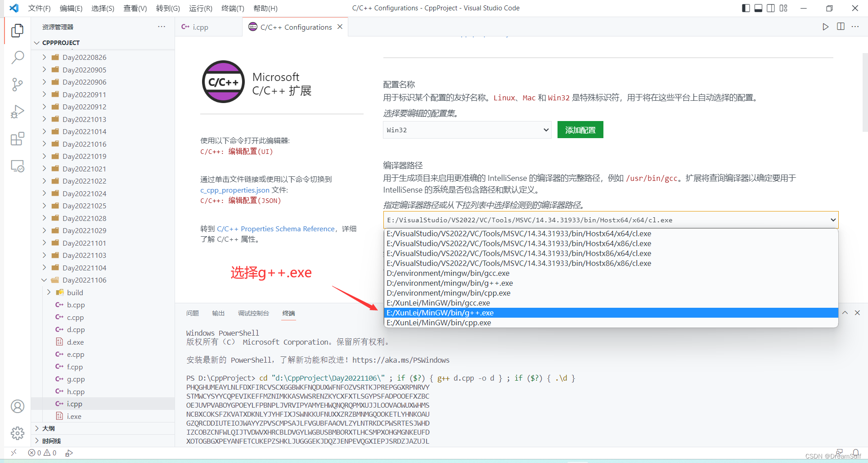The width and height of the screenshot is (868, 463).
Task: Open the i.exe file
Action: click(74, 416)
